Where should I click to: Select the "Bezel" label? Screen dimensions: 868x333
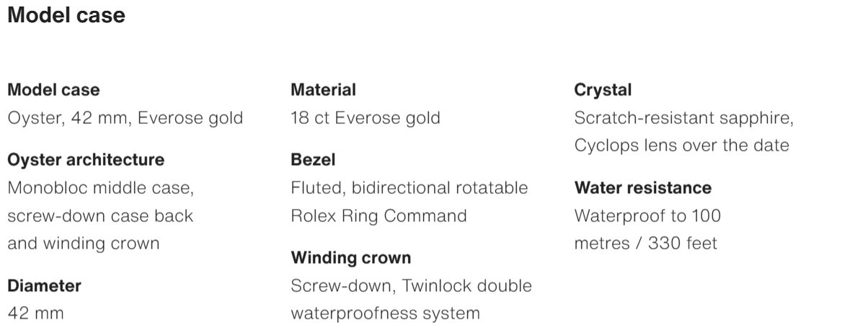pos(313,159)
